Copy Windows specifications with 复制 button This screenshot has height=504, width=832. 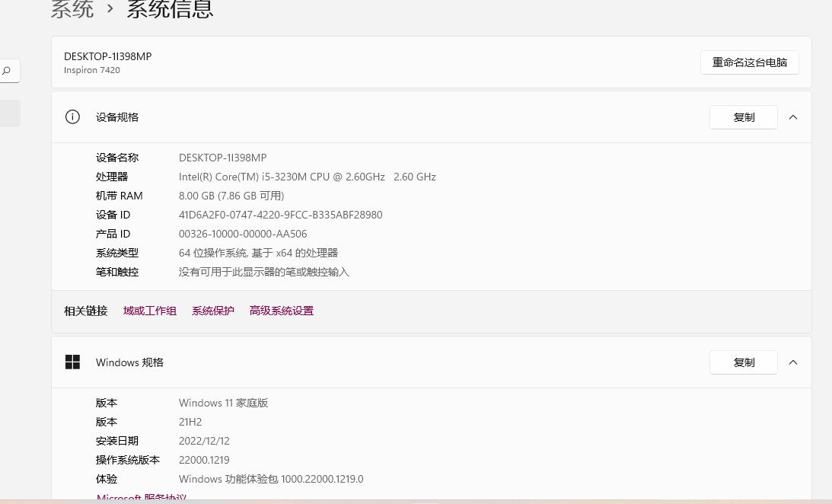tap(744, 362)
